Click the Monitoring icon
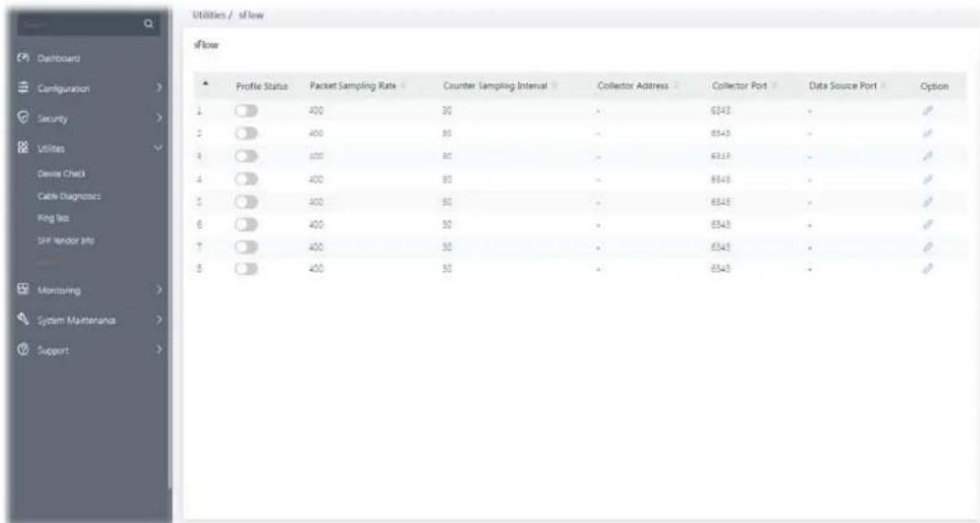980x523 pixels. click(23, 290)
